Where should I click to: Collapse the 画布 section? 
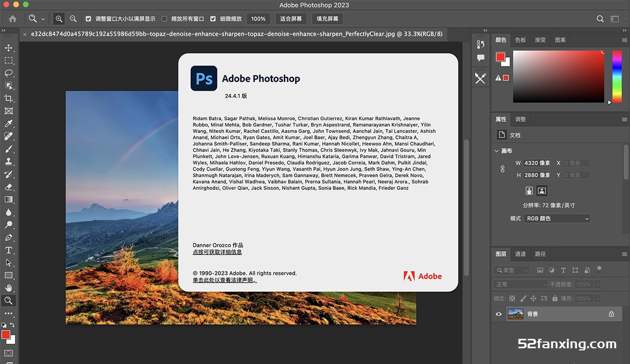(x=497, y=151)
